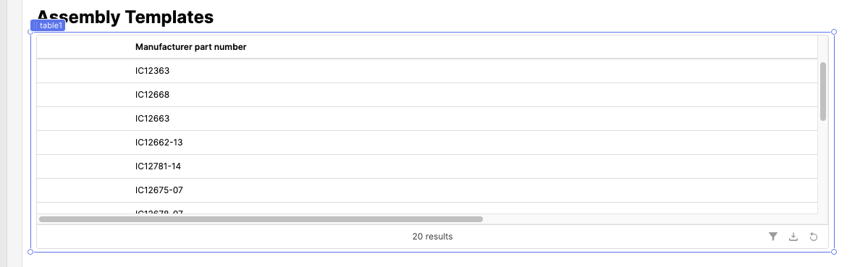
Task: Click the download data icon in table footer
Action: [793, 237]
